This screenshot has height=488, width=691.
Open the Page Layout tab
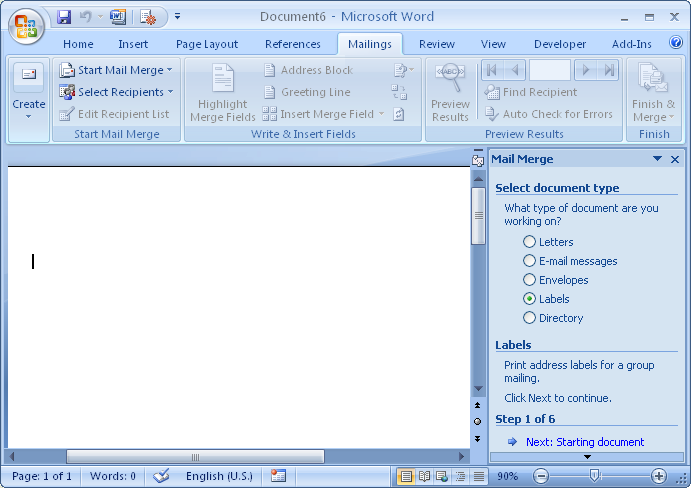(207, 44)
